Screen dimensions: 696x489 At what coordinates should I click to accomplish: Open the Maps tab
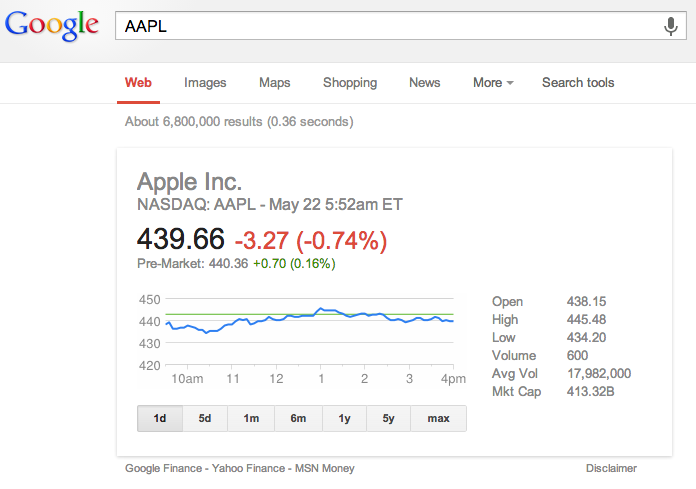(274, 82)
